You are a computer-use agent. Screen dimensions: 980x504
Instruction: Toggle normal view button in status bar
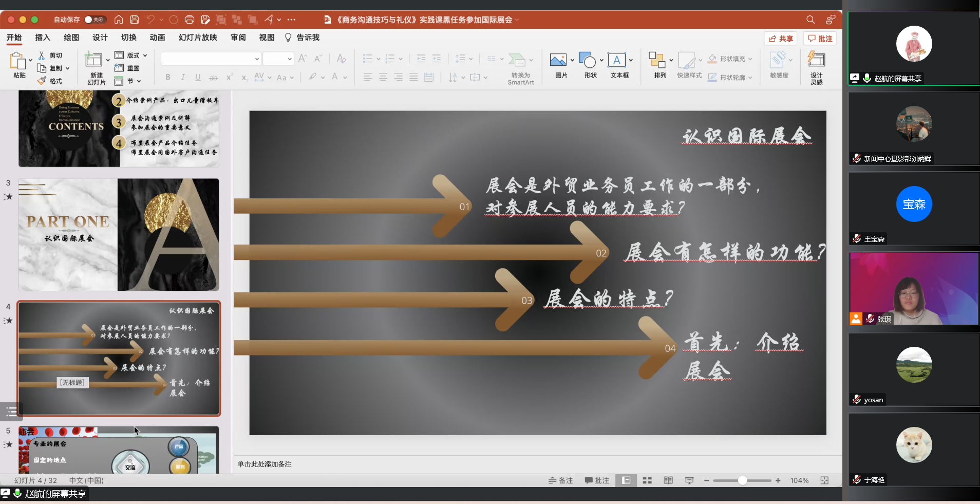click(626, 480)
